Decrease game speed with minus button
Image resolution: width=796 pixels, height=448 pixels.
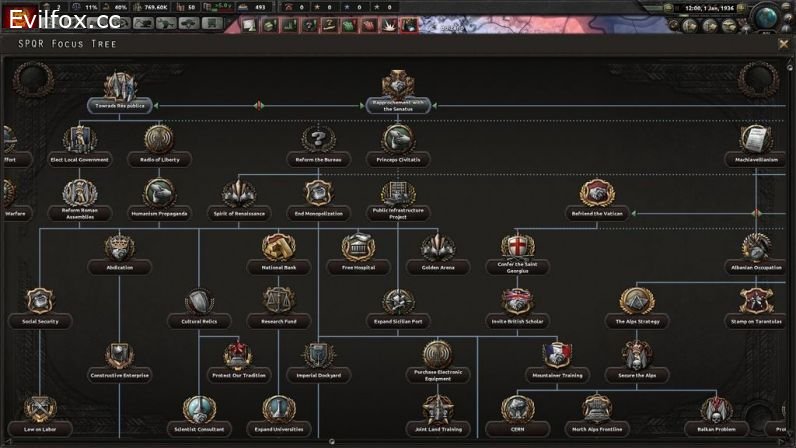pyautogui.click(x=669, y=8)
